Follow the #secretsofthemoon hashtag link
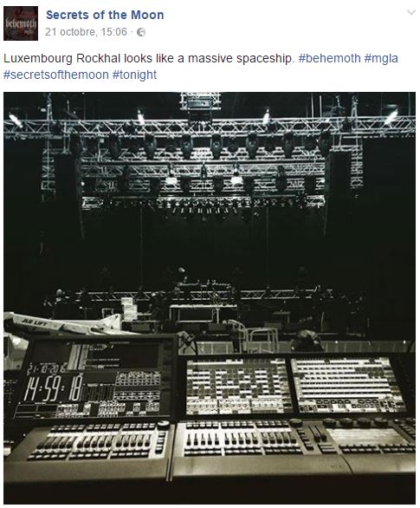The image size is (420, 508). point(56,75)
